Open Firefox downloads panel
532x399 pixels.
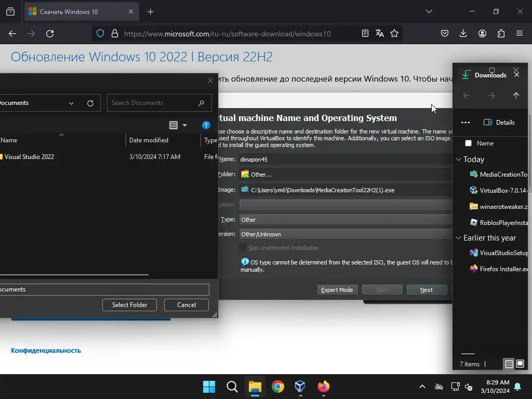point(463,33)
